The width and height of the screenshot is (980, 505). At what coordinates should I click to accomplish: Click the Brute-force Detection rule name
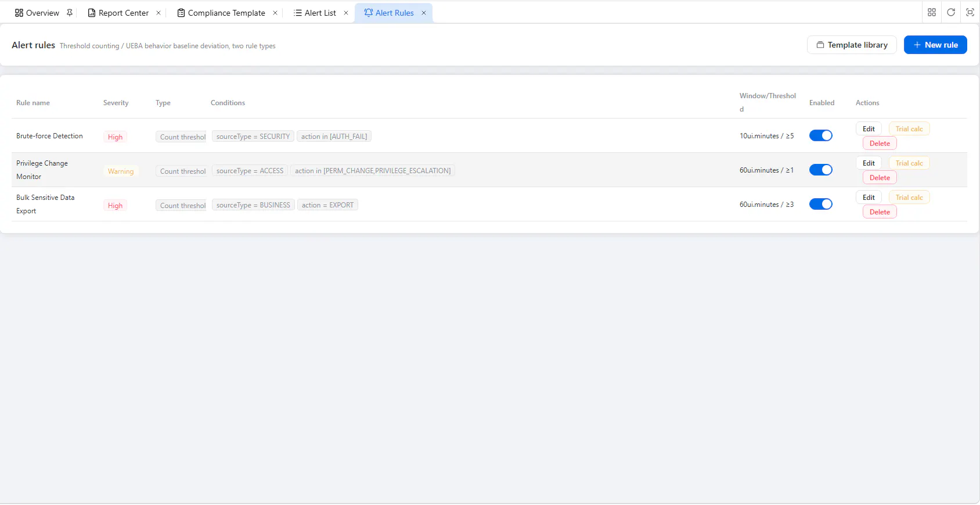pyautogui.click(x=49, y=136)
